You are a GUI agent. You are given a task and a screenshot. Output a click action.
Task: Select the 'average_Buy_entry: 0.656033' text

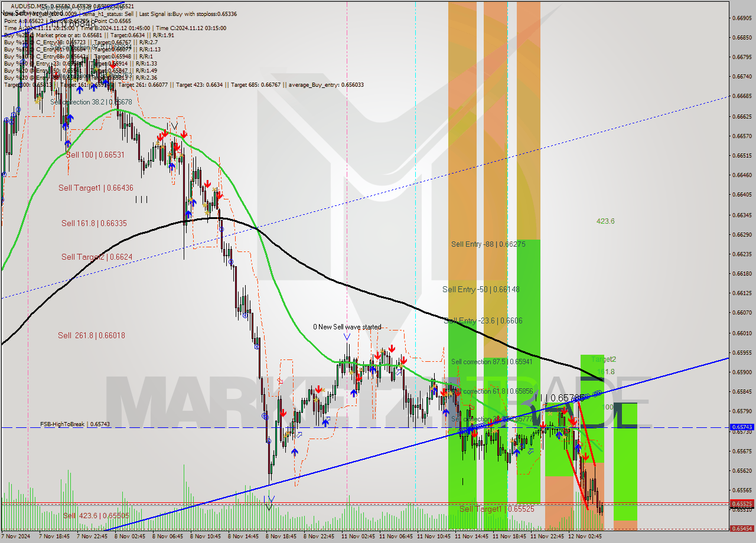point(326,85)
